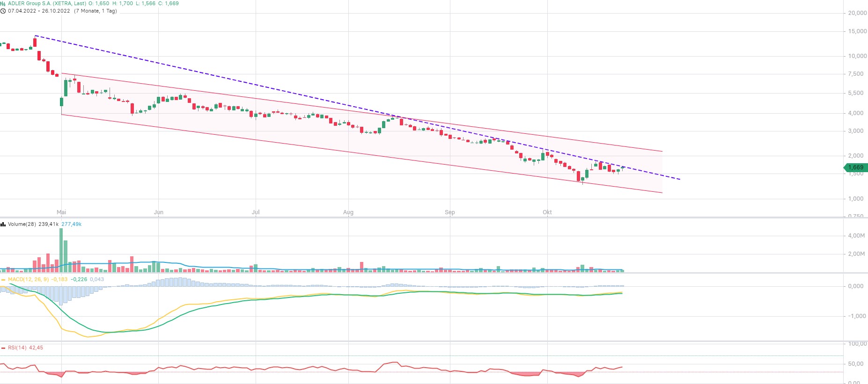Click the Jun label on time axis
Image resolution: width=868 pixels, height=384 pixels.
tap(159, 212)
